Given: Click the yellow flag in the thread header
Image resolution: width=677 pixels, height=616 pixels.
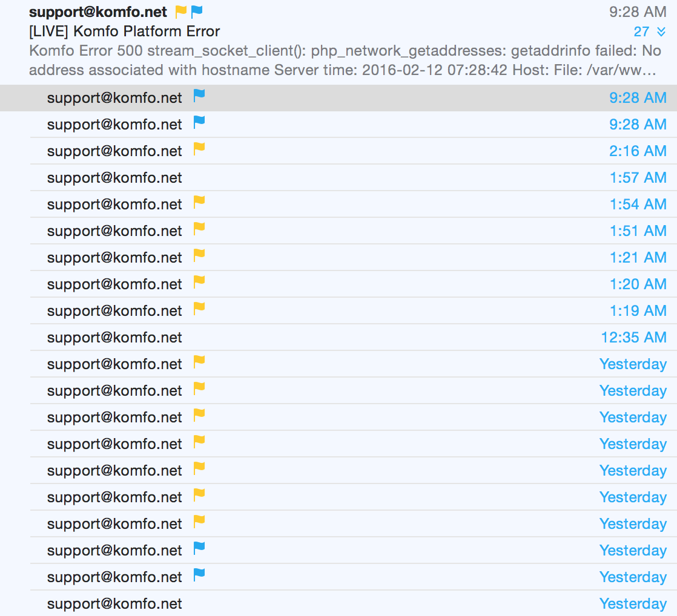Looking at the screenshot, I should (x=180, y=12).
